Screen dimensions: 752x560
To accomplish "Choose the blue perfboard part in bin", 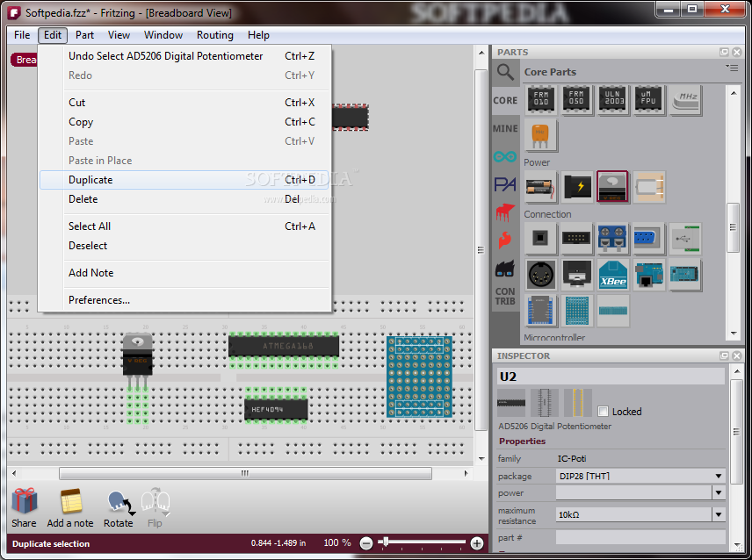I will coord(576,311).
